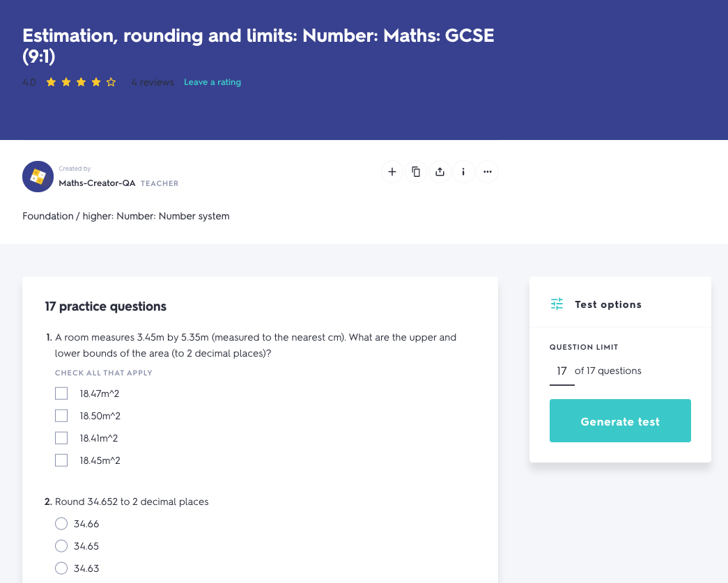This screenshot has height=583, width=728.
Task: Click the Maths-Creator-QA avatar icon
Action: coord(38,177)
